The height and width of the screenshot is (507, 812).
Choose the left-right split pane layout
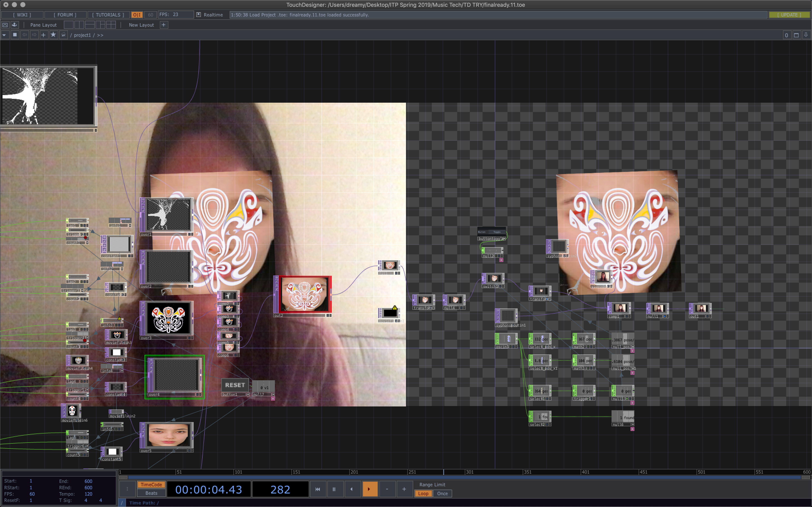coord(79,25)
